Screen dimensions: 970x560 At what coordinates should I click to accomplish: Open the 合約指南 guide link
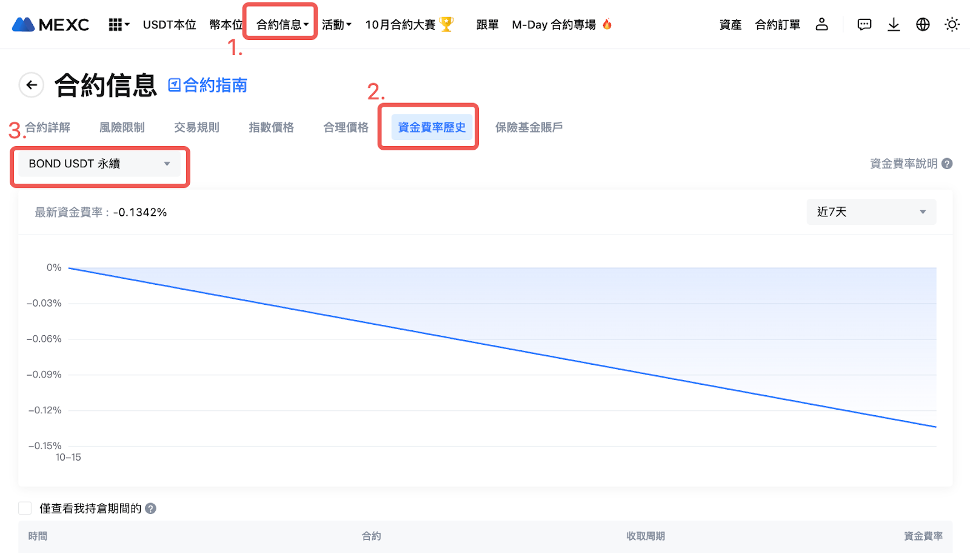pyautogui.click(x=208, y=85)
